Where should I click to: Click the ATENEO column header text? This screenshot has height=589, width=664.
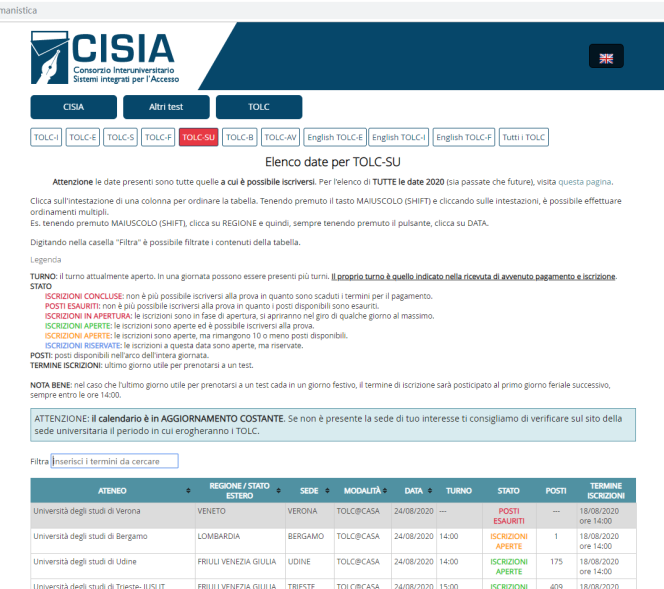point(112,491)
